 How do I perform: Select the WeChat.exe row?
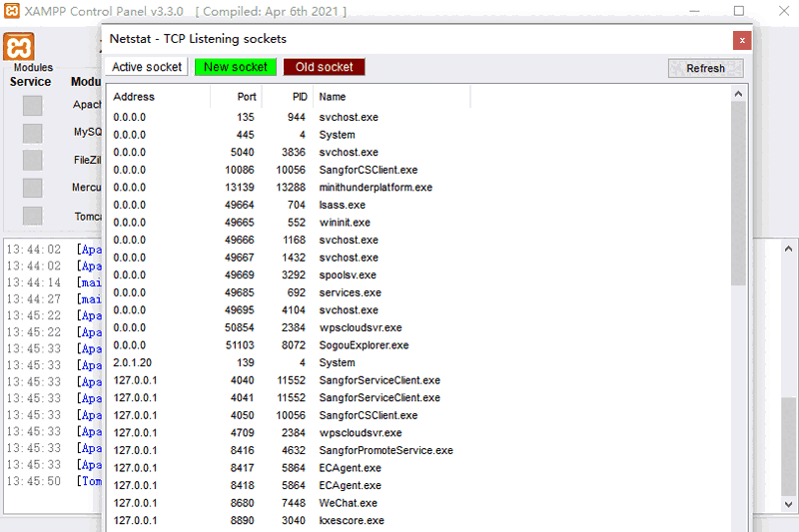click(x=348, y=503)
